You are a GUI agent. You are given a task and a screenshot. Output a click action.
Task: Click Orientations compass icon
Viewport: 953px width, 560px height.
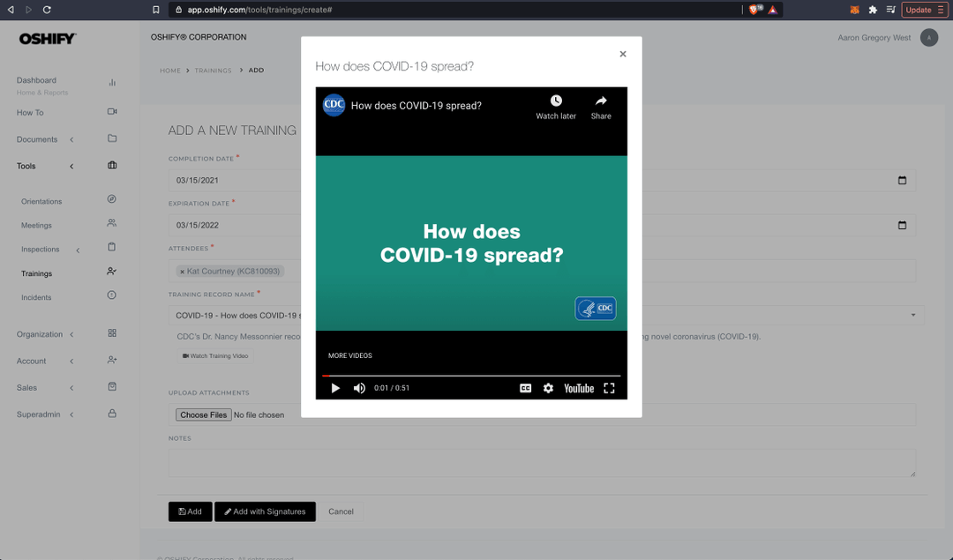pyautogui.click(x=112, y=198)
